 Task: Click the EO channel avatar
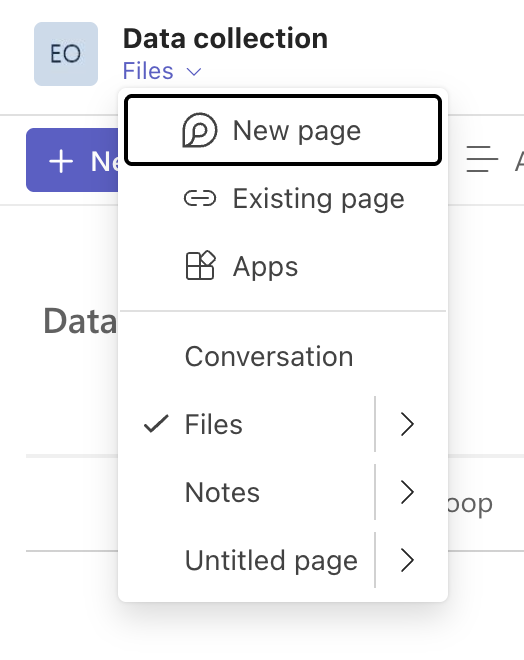click(x=66, y=54)
